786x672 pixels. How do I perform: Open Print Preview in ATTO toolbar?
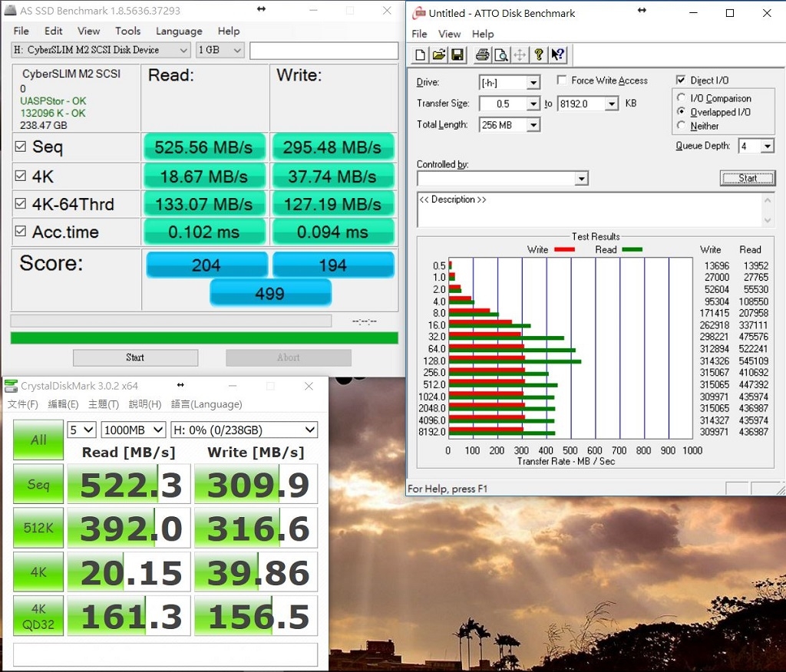500,54
